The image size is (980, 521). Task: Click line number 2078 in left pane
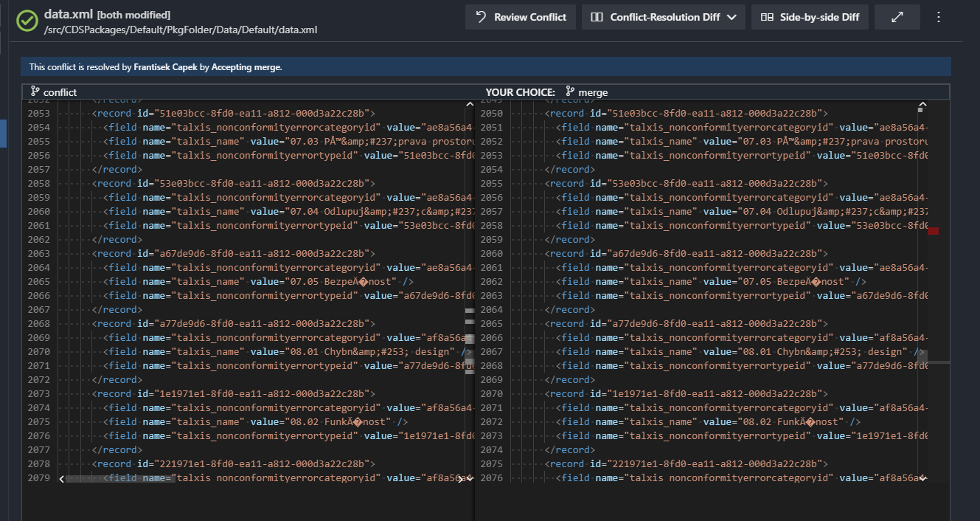(38, 464)
